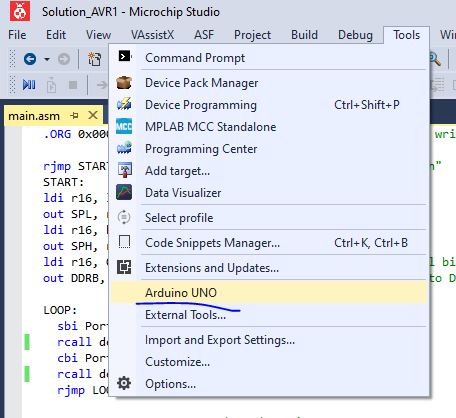Viewport: 456px width, 418px height.
Task: Click the Microchip Studio ladybug app icon
Action: (x=20, y=11)
